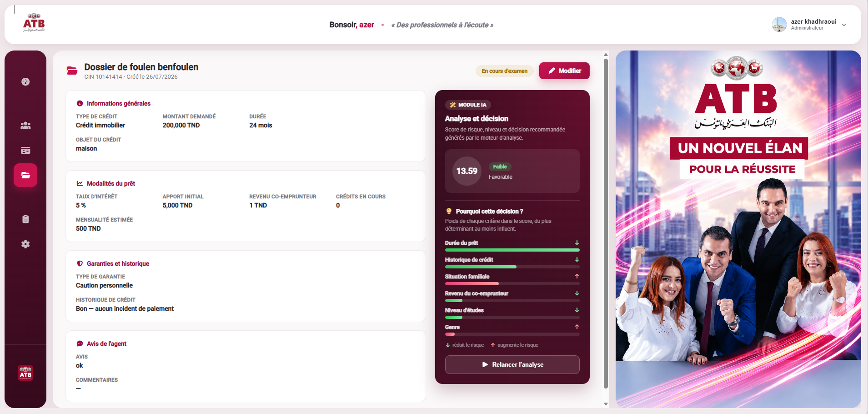The height and width of the screenshot is (414, 868).
Task: Expand the azer khadhraoui user menu chevron
Action: coord(844,25)
